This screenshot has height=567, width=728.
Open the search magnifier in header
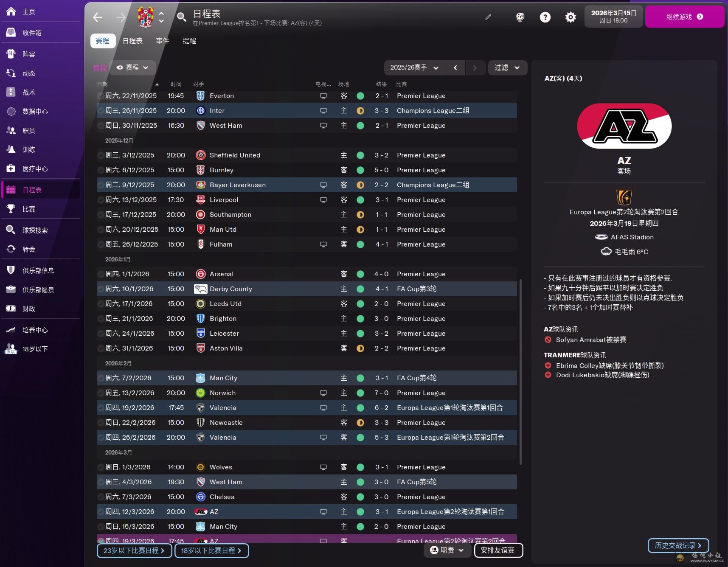coord(181,17)
